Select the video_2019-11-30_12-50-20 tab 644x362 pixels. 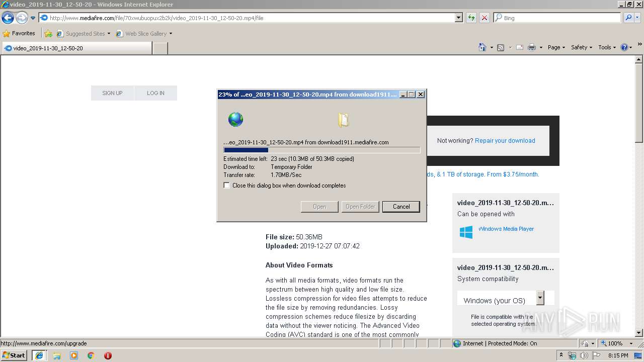[x=77, y=48]
